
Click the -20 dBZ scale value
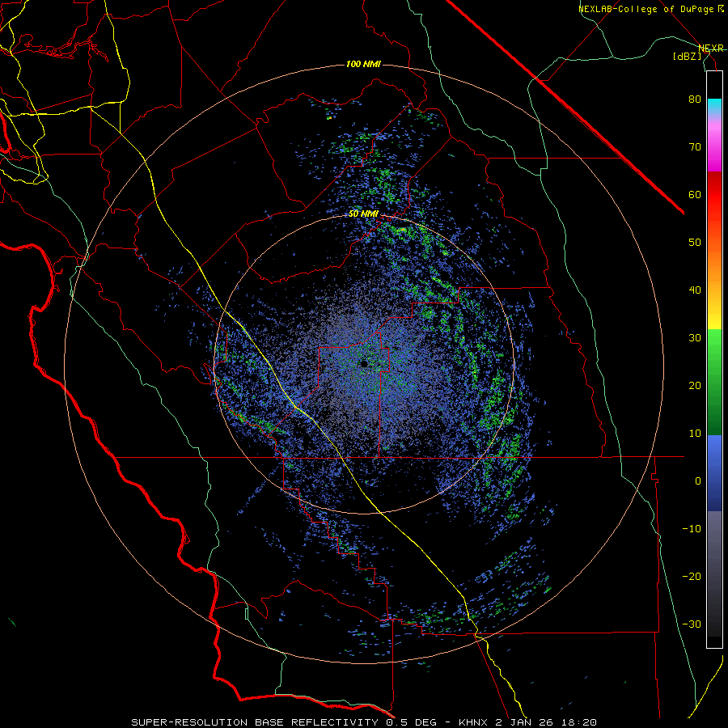tap(692, 576)
